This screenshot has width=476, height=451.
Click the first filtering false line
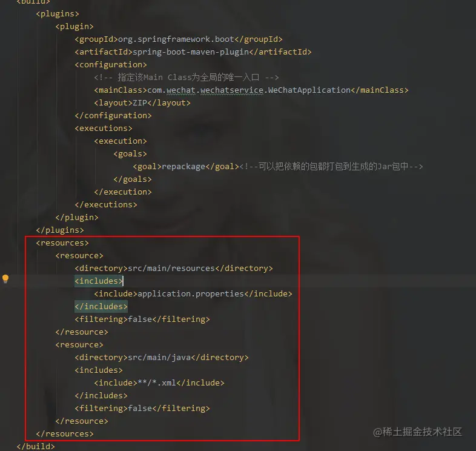point(142,319)
